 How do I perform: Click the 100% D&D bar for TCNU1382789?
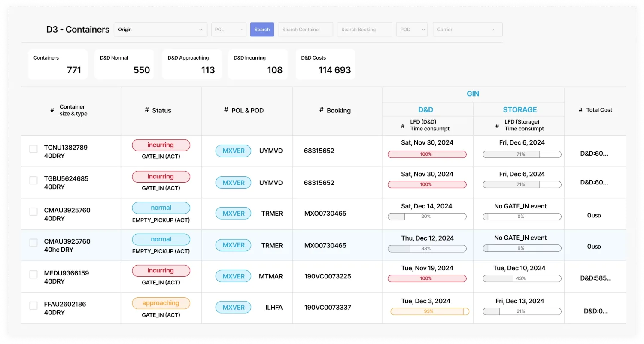pos(427,154)
